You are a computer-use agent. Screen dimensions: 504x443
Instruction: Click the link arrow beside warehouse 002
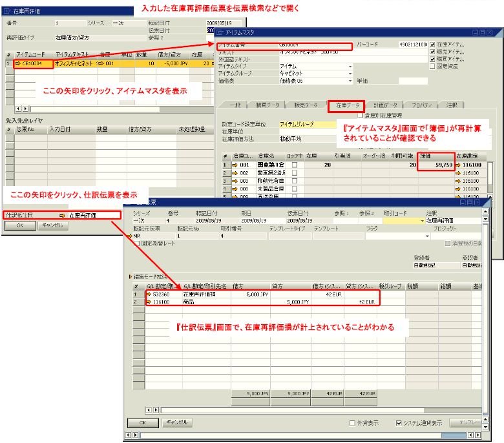(235, 173)
